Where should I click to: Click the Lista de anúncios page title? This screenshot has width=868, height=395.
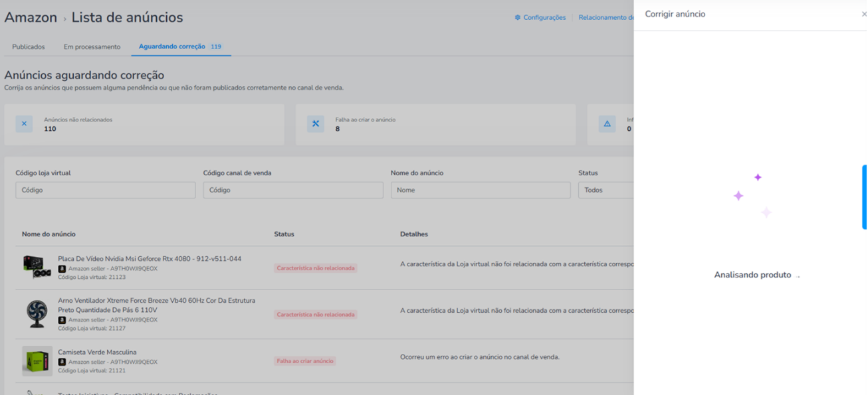click(127, 17)
